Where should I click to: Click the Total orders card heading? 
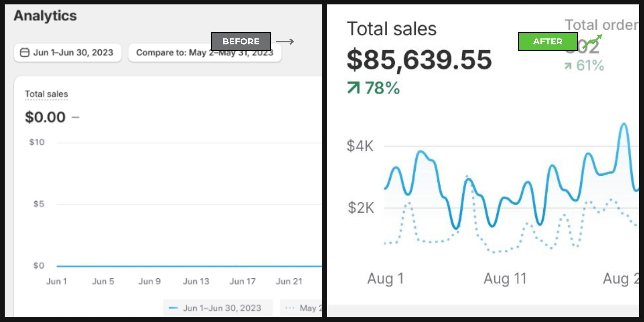[602, 25]
